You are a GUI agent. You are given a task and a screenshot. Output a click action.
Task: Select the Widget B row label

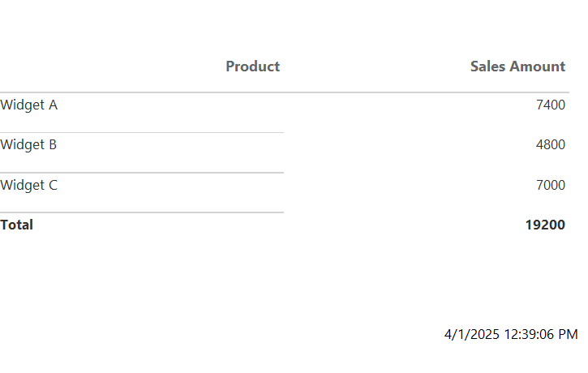tap(28, 144)
